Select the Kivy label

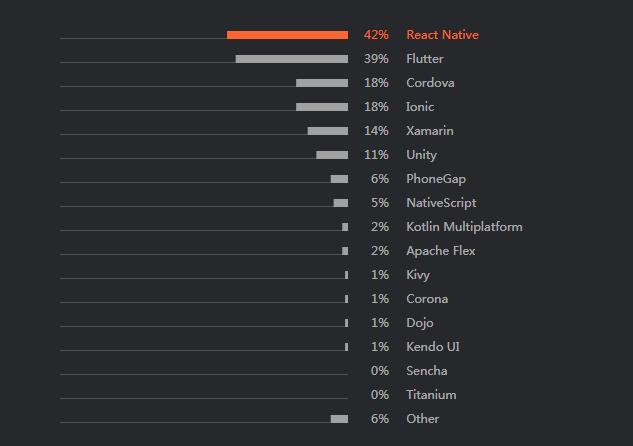(x=418, y=275)
